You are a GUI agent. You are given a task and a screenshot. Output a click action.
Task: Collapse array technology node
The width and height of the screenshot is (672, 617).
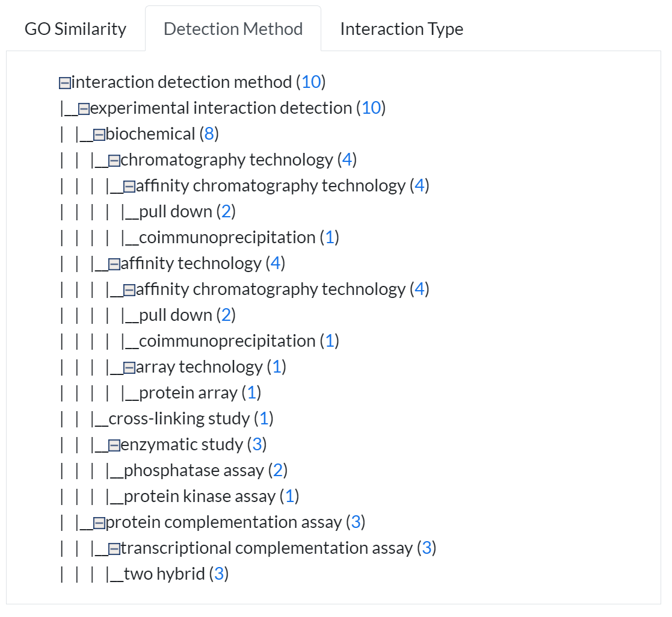pyautogui.click(x=129, y=367)
